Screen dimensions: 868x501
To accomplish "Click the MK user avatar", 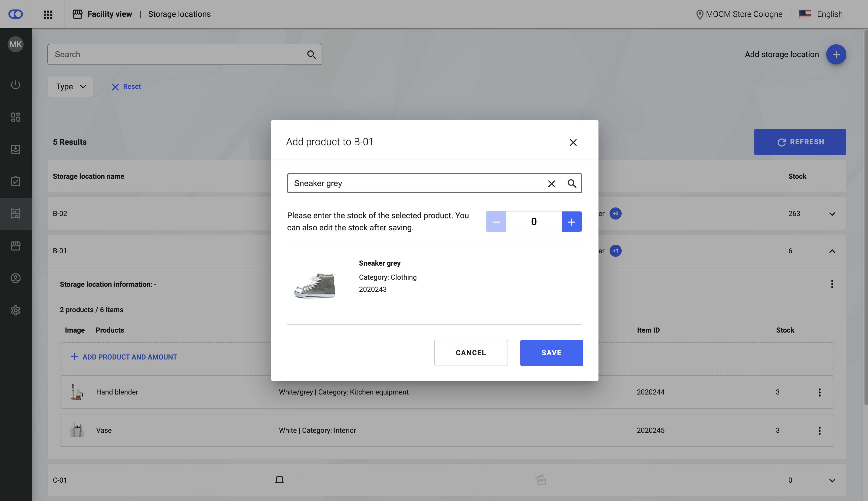I will point(15,44).
